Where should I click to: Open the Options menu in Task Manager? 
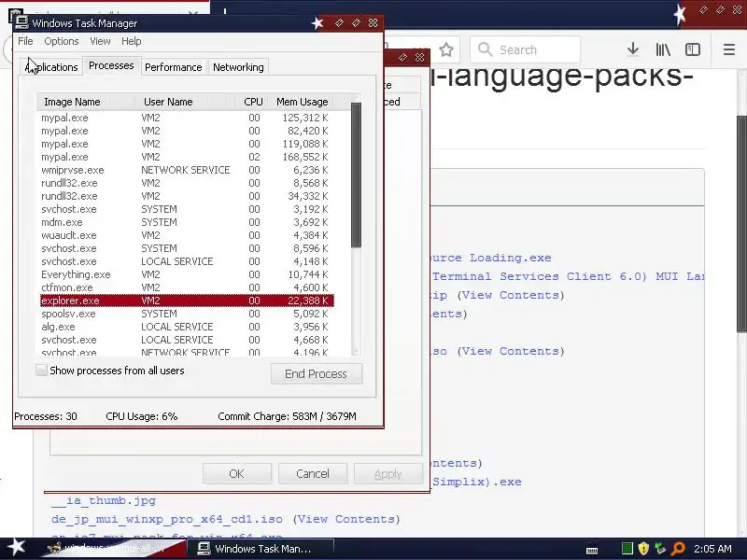(61, 41)
